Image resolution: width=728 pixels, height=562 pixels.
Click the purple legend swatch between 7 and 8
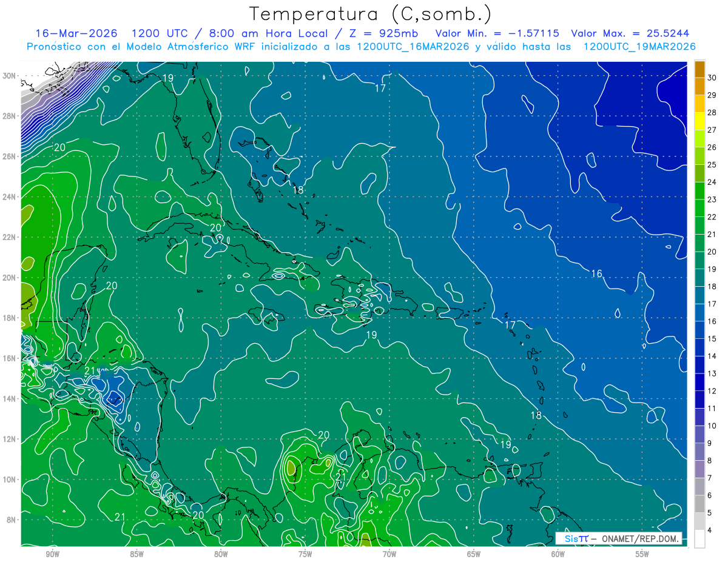coord(699,469)
